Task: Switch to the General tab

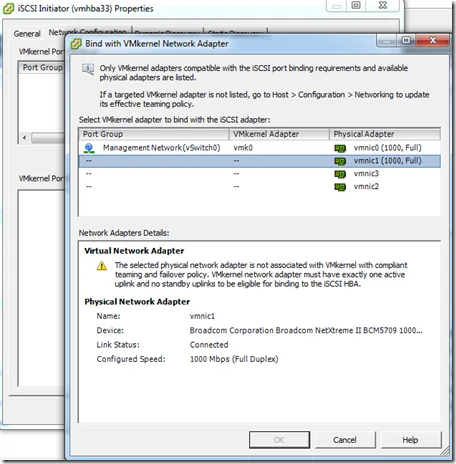Action: tap(27, 33)
